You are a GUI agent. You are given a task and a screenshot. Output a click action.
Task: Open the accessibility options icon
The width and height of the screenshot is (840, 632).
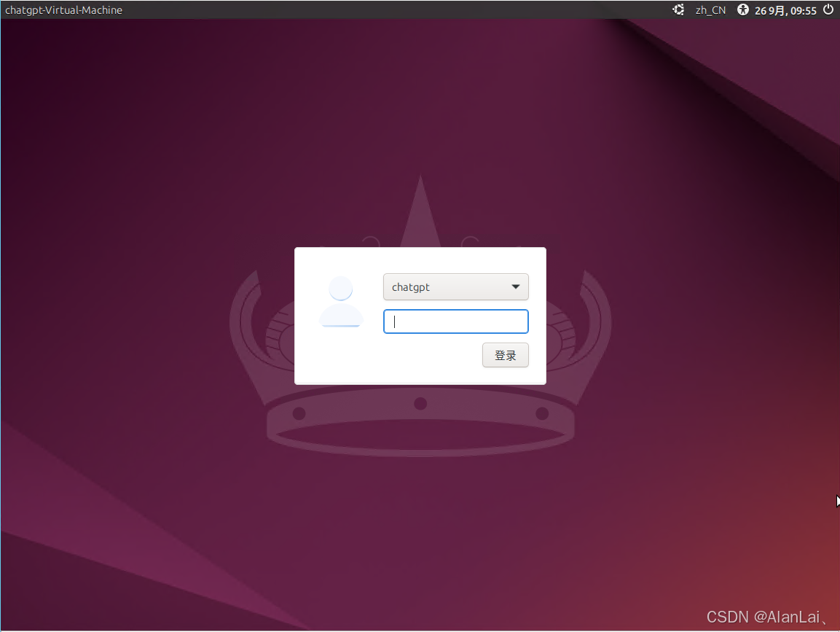[x=742, y=9]
